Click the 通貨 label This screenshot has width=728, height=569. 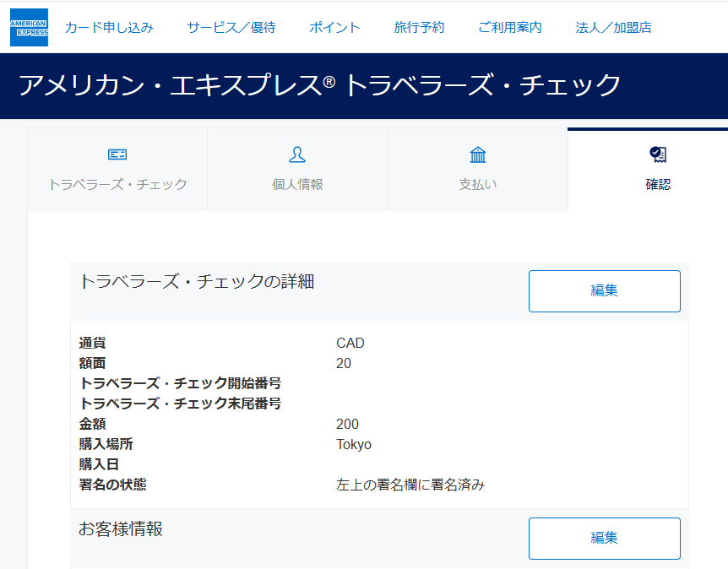[x=92, y=343]
